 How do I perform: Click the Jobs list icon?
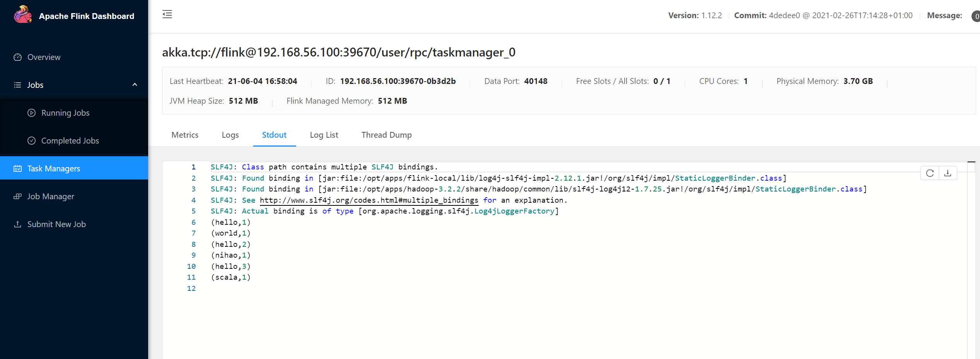[x=18, y=85]
